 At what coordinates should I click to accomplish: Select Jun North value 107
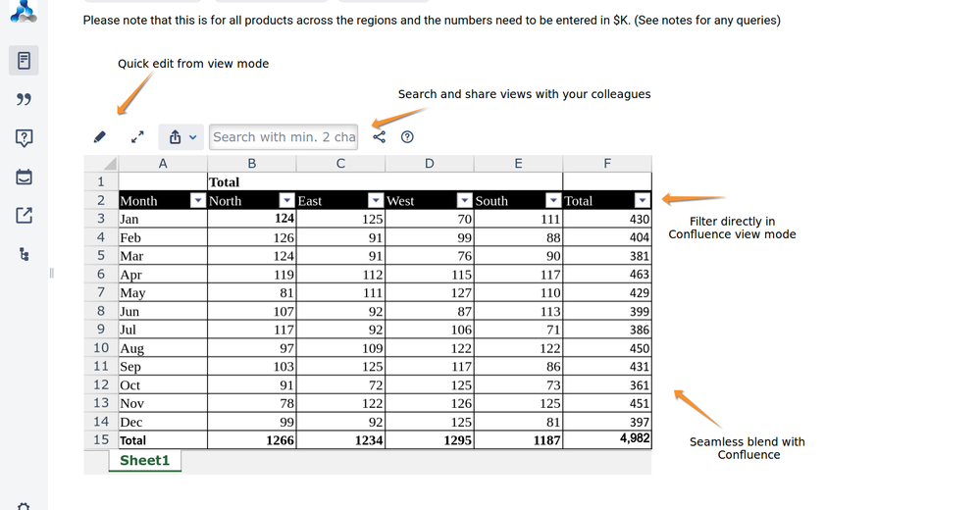[251, 311]
